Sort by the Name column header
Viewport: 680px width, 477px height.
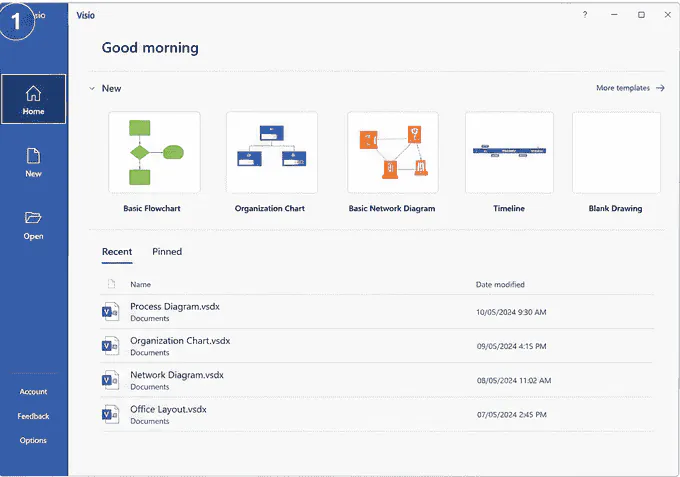coord(141,284)
